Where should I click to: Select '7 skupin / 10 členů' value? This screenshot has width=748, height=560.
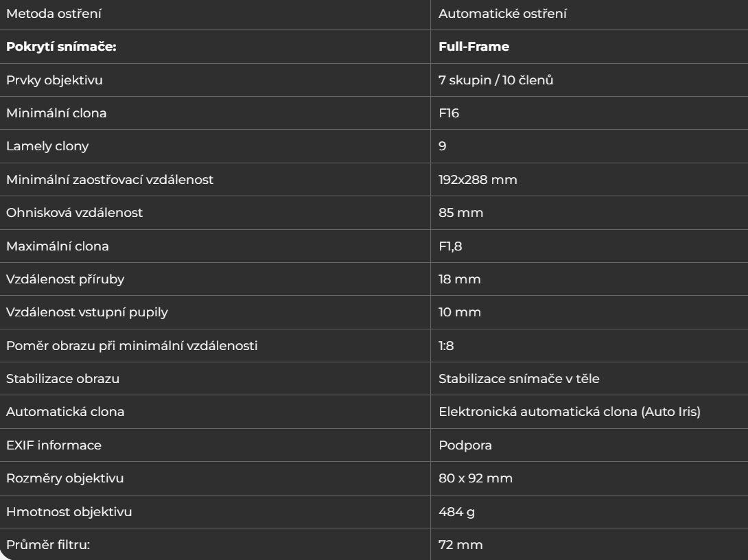point(495,80)
